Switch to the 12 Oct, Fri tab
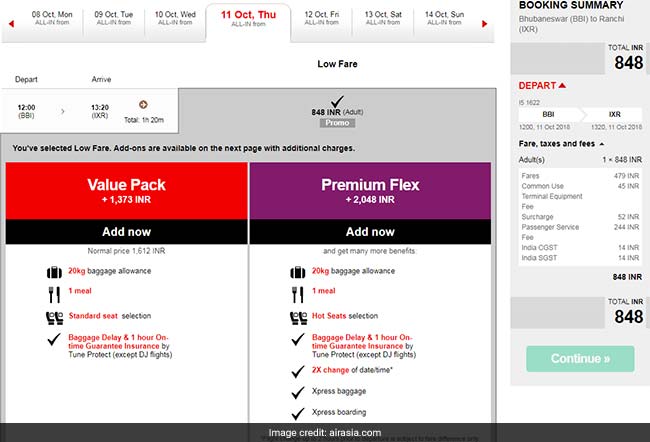The height and width of the screenshot is (442, 650). pyautogui.click(x=322, y=21)
